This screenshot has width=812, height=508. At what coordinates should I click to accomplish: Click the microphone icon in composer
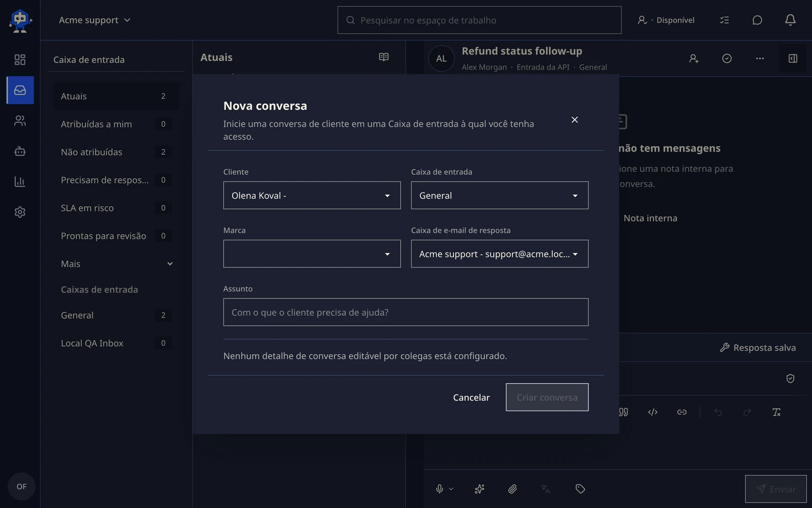tap(439, 489)
